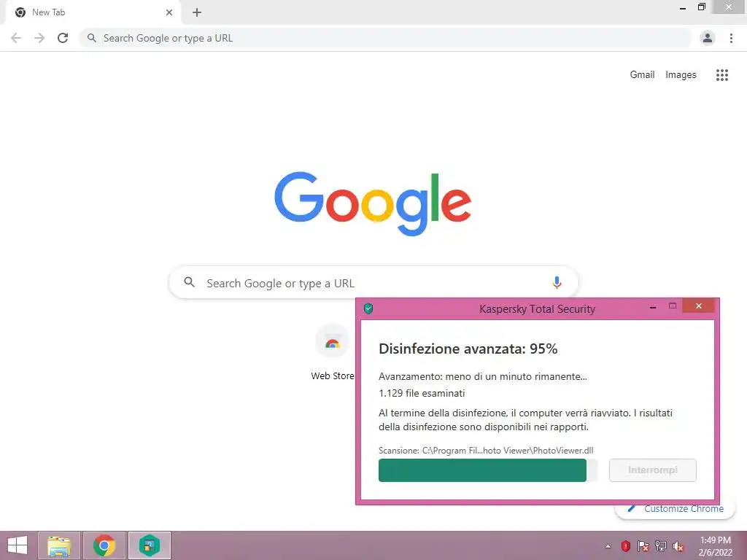747x560 pixels.
Task: Click the 'Scansione: C:\Program Fil...' path text
Action: [x=486, y=451]
